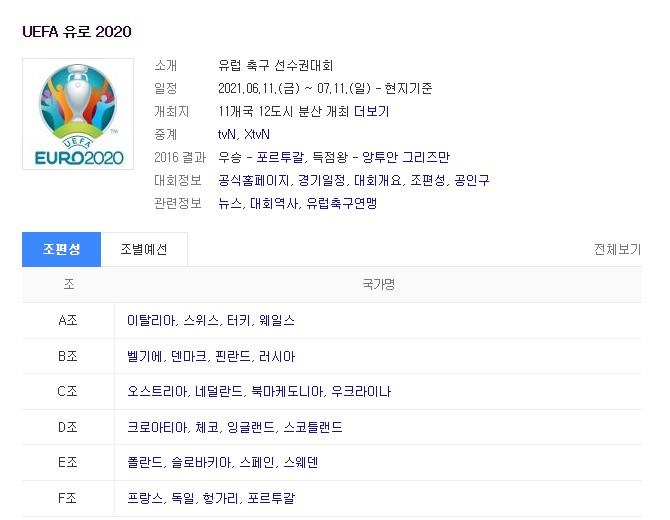
Task: Click 슬로바키아 in group E
Action: point(201,462)
